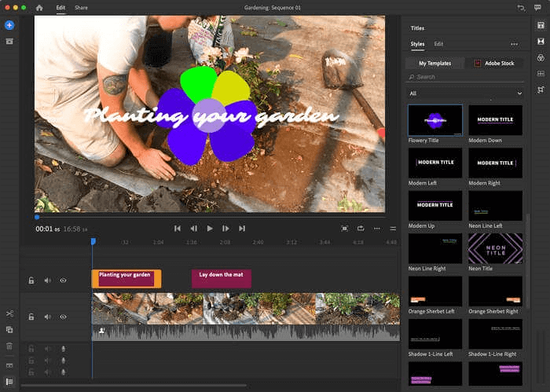Click the blue Add Media plus button

click(9, 25)
